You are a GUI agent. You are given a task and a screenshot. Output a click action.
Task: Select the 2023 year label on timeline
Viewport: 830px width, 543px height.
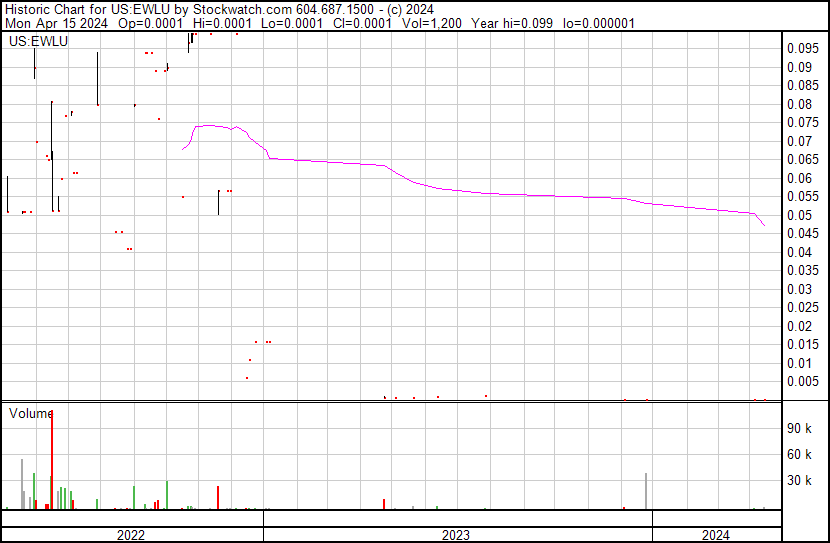tap(456, 535)
